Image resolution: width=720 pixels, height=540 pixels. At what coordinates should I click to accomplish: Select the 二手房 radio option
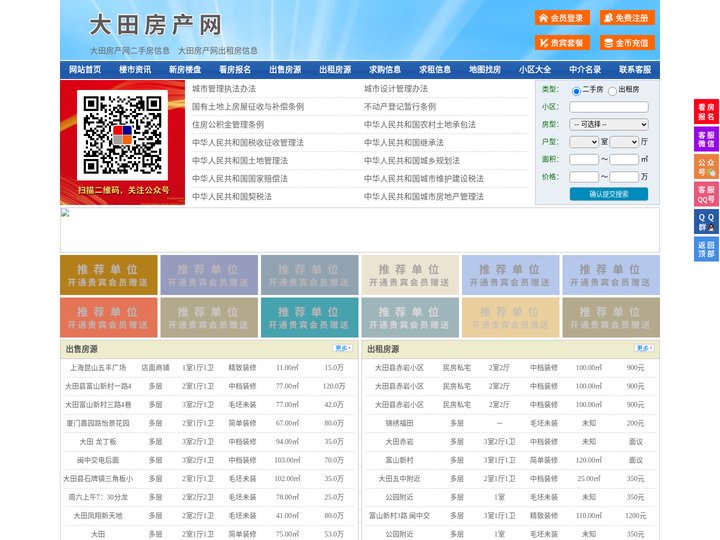pyautogui.click(x=576, y=91)
